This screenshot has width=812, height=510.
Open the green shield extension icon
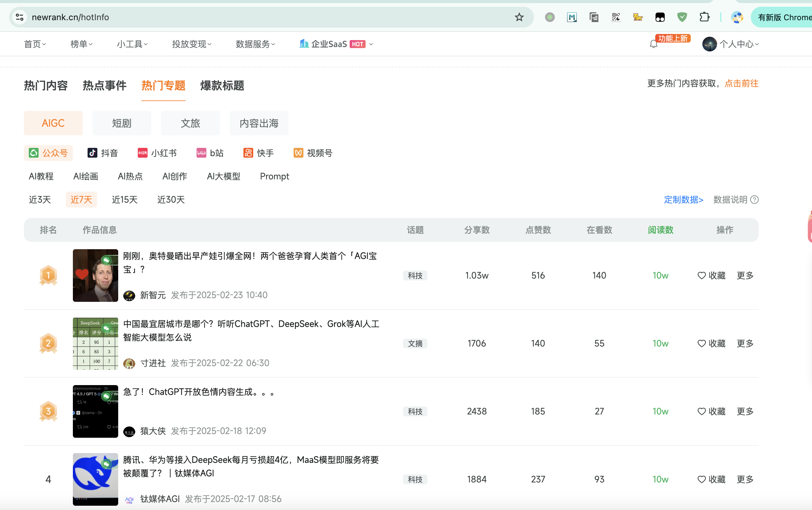point(682,17)
